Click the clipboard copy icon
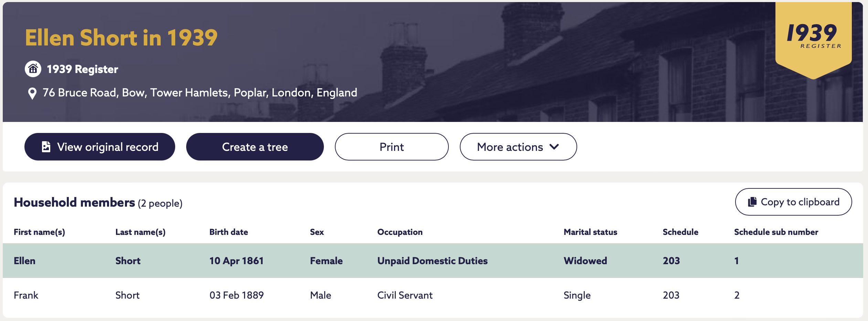 [x=752, y=202]
